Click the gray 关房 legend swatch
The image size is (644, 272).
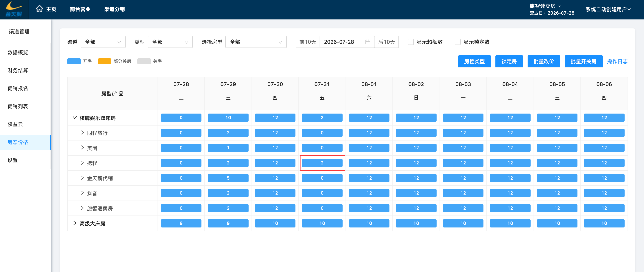click(144, 61)
